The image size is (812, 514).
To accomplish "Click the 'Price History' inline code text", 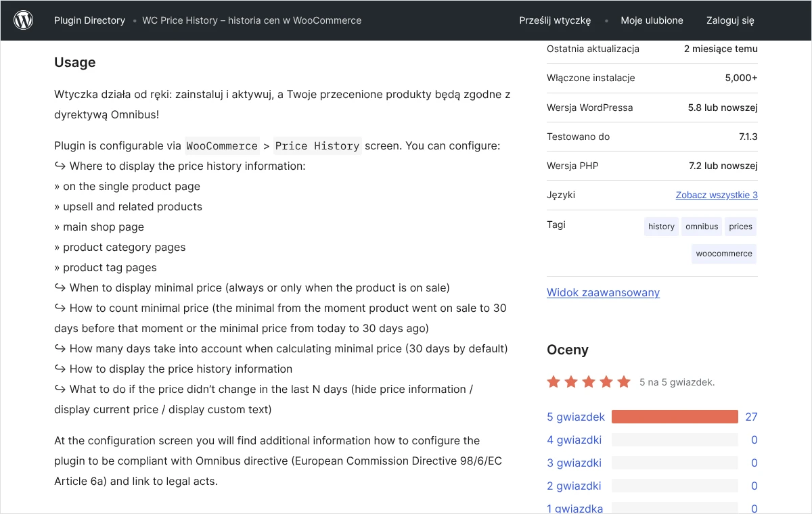I will (317, 146).
